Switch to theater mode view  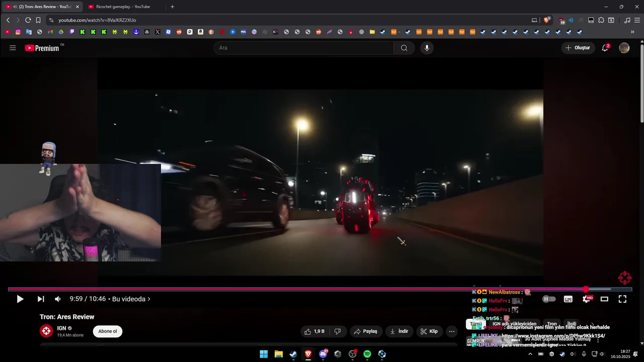[604, 299]
